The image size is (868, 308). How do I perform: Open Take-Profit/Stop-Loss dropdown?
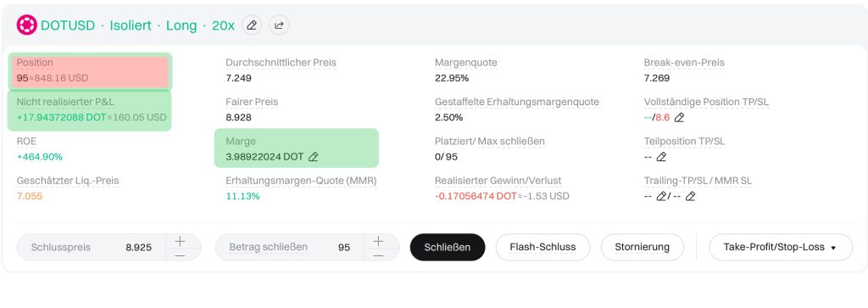pos(781,247)
